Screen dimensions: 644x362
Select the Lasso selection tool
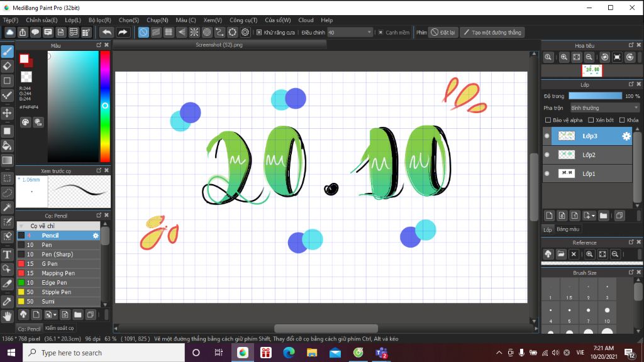click(x=7, y=192)
